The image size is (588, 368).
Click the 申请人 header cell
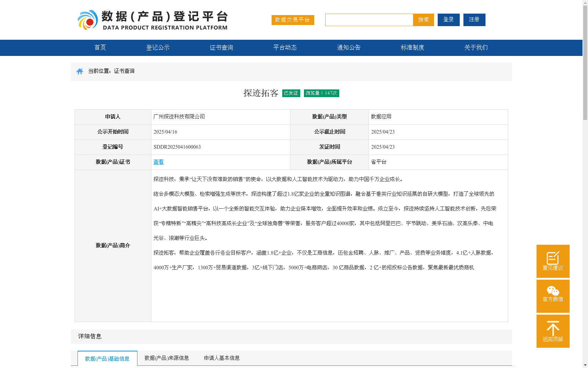tap(113, 117)
